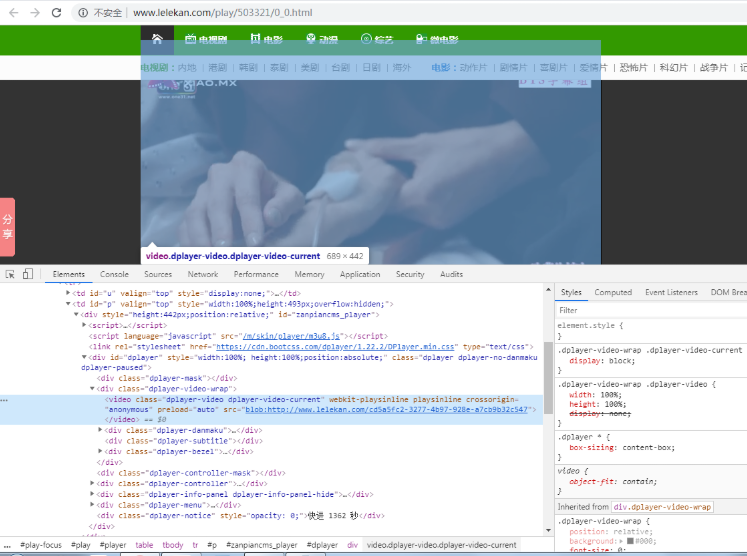
Task: Collapse the div id="dplayer" node
Action: (x=84, y=357)
